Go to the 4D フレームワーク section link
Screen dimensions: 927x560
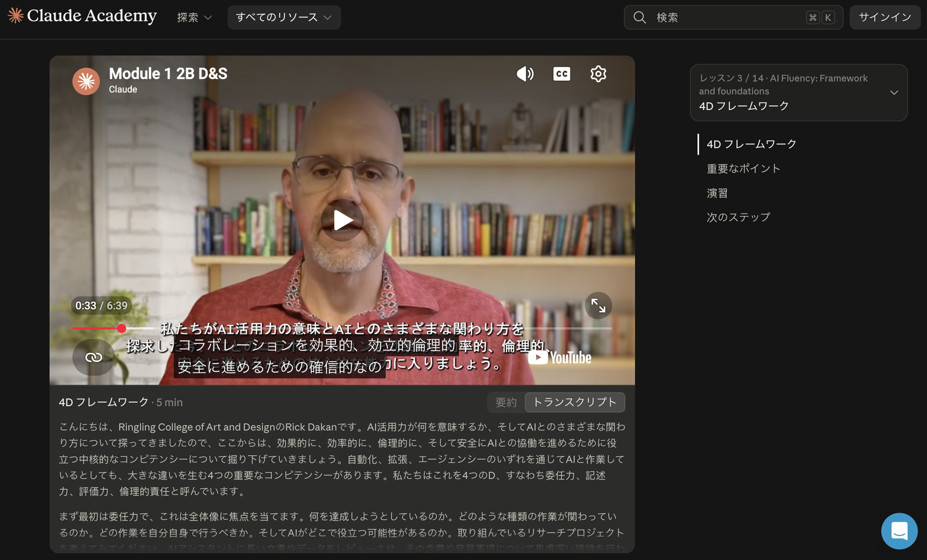click(752, 144)
